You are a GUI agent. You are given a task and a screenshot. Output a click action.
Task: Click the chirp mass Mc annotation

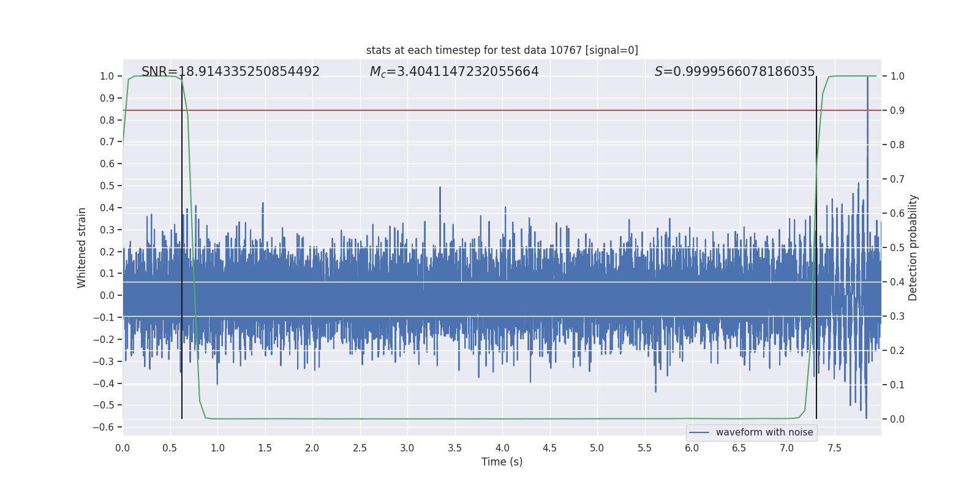(454, 72)
